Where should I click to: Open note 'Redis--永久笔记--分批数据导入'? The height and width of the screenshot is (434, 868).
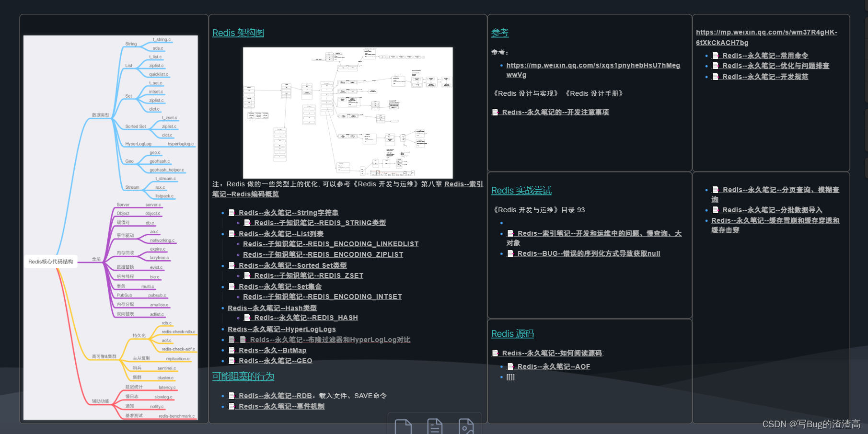773,210
